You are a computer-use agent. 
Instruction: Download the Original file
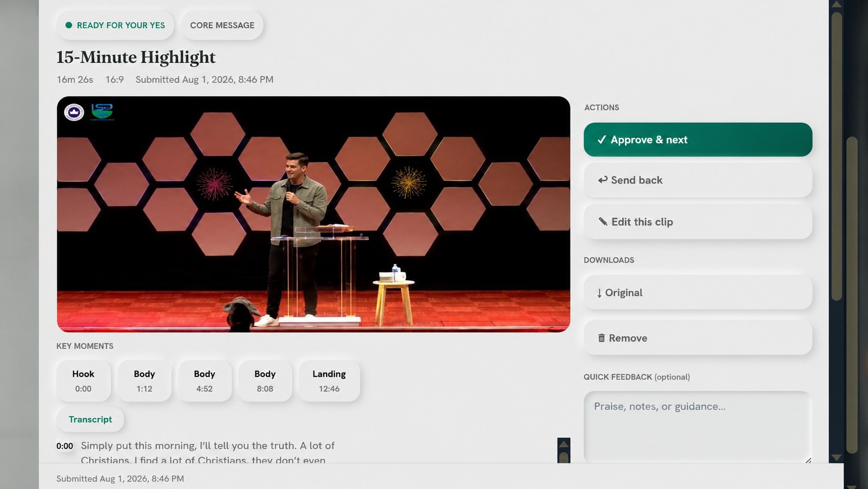click(x=698, y=293)
